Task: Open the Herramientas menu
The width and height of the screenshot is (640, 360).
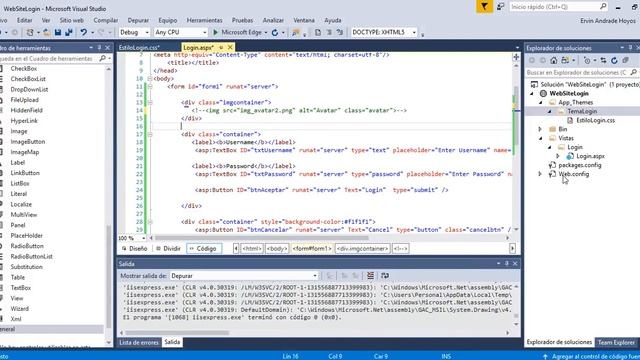Action: [x=204, y=20]
